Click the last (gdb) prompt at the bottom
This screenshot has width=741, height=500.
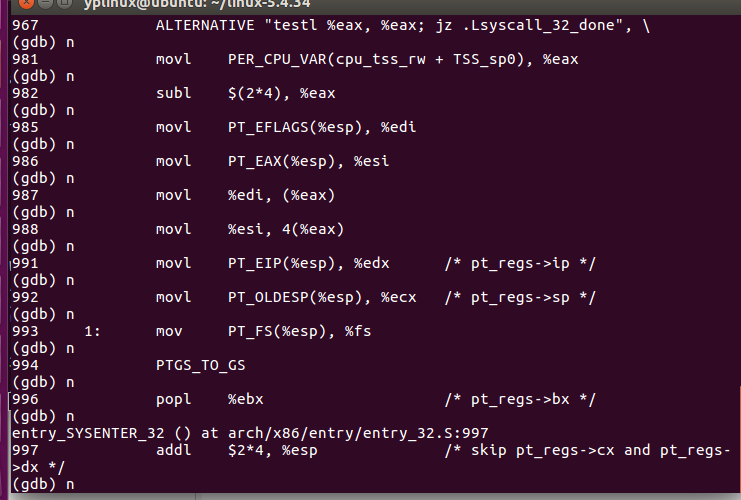[x=34, y=484]
